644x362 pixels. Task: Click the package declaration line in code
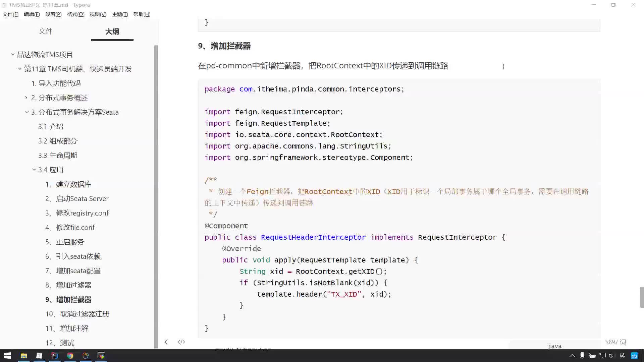click(304, 89)
